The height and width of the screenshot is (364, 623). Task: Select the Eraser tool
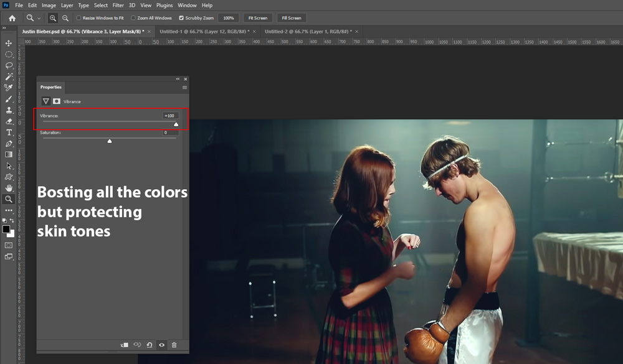(x=8, y=121)
